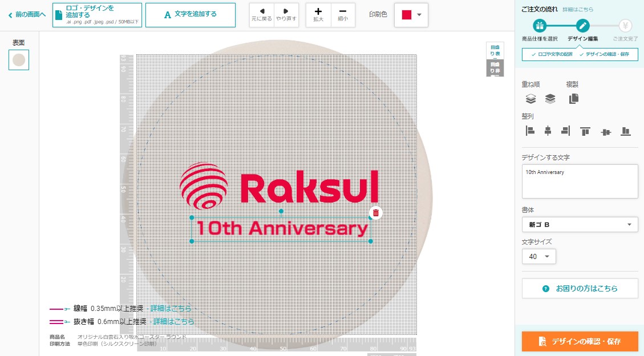Open the 印刷色 print color dropdown
This screenshot has width=644, height=356.
pyautogui.click(x=412, y=15)
